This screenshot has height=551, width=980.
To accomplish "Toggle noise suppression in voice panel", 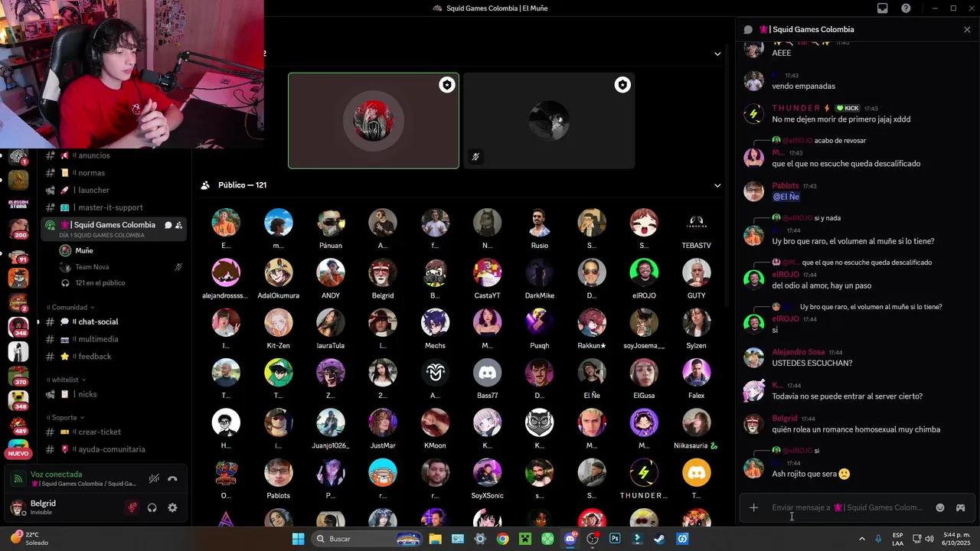I will click(x=154, y=479).
